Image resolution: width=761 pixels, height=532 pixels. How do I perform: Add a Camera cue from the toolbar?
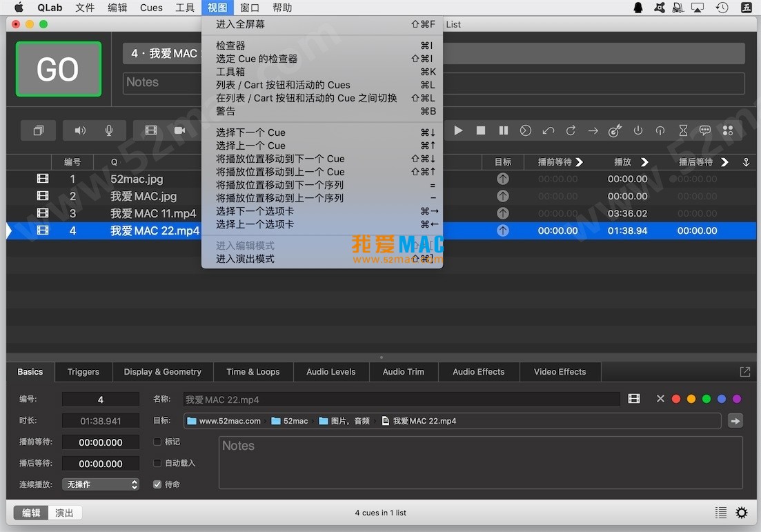[179, 130]
